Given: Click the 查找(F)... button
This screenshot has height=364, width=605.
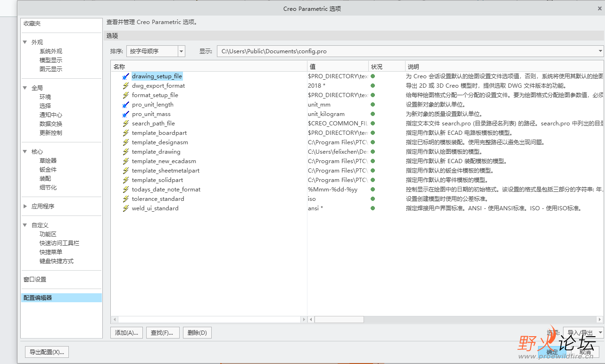Looking at the screenshot, I should pos(163,333).
